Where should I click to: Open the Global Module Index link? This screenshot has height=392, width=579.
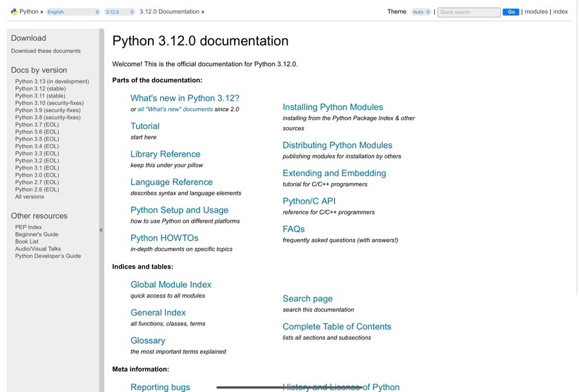point(170,285)
